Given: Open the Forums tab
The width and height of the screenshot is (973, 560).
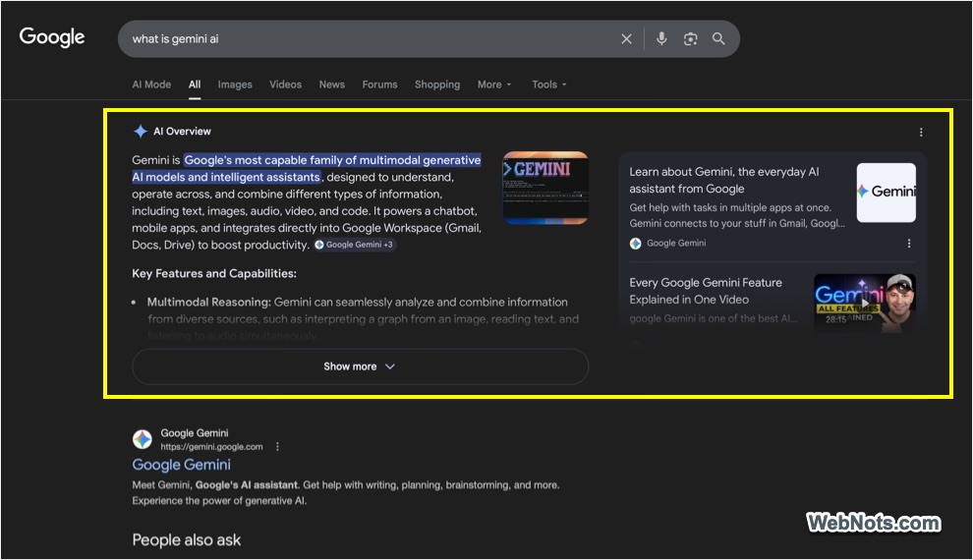Looking at the screenshot, I should pos(379,84).
